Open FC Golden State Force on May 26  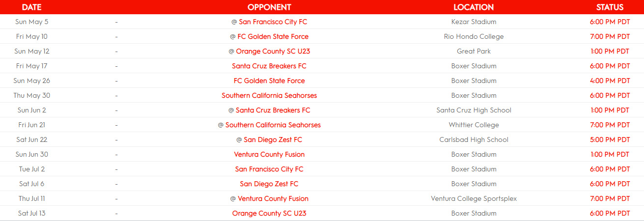[x=269, y=81]
